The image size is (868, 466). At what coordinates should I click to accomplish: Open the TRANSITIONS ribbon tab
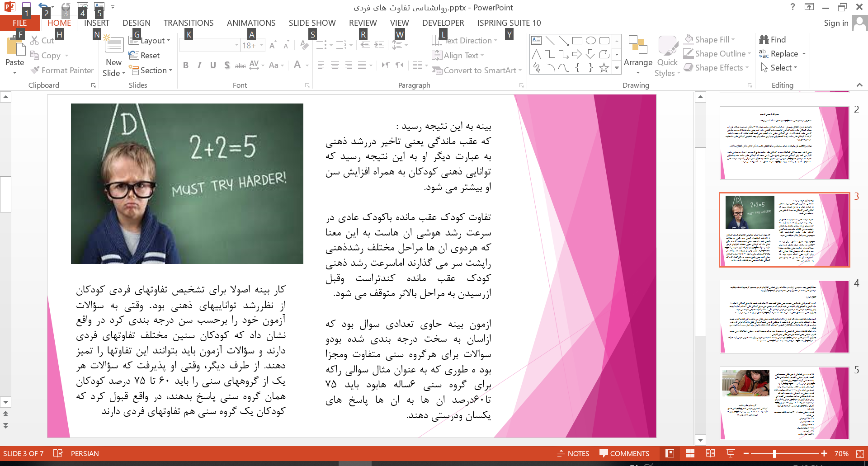[188, 23]
